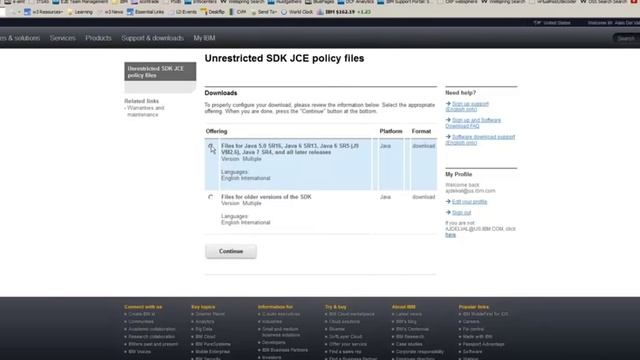Select the Unrestricted SDK JCE policy files sidebar tab

pos(160,72)
